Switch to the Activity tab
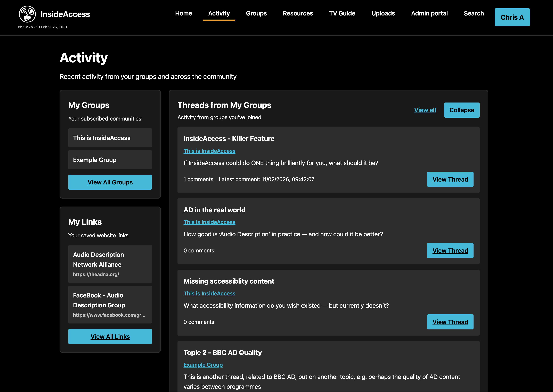553x392 pixels. [219, 14]
